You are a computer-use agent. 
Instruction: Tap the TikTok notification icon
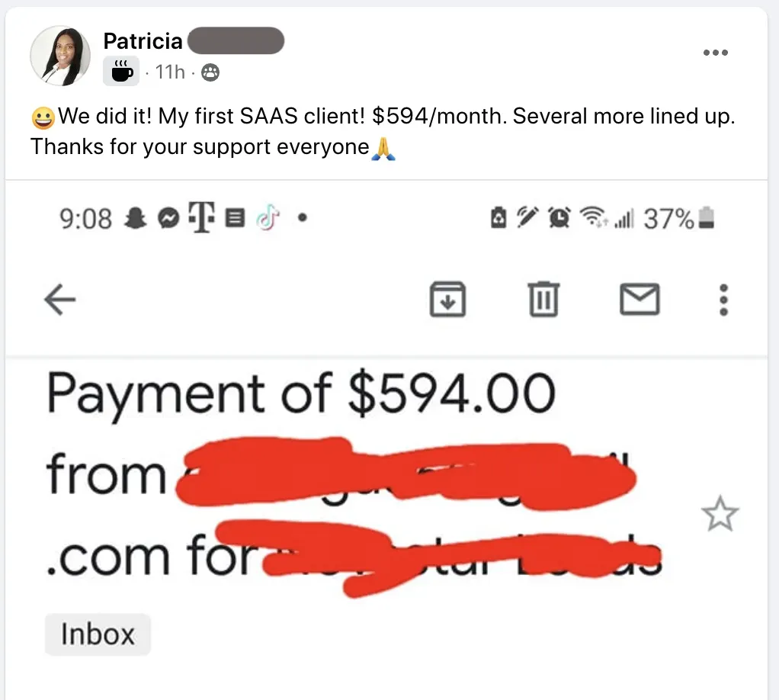268,218
